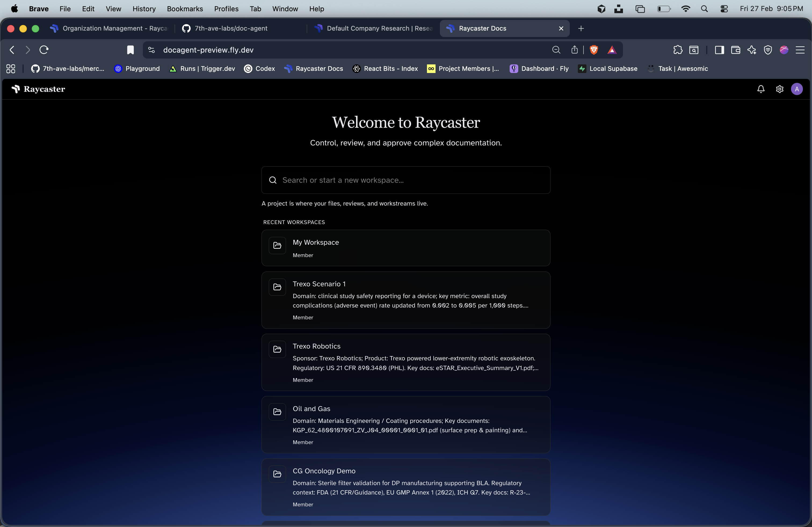The width and height of the screenshot is (812, 527).
Task: Click the zoom level magnifier icon
Action: click(x=556, y=50)
